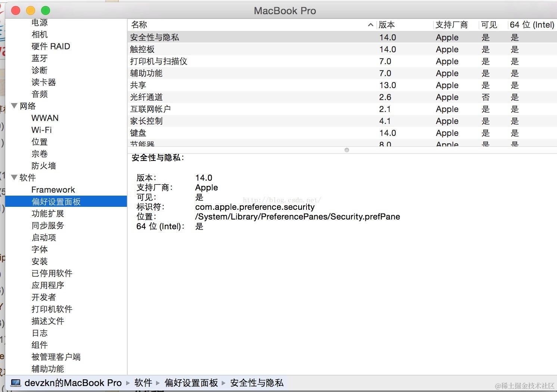Select 日志 in the sidebar

point(40,333)
